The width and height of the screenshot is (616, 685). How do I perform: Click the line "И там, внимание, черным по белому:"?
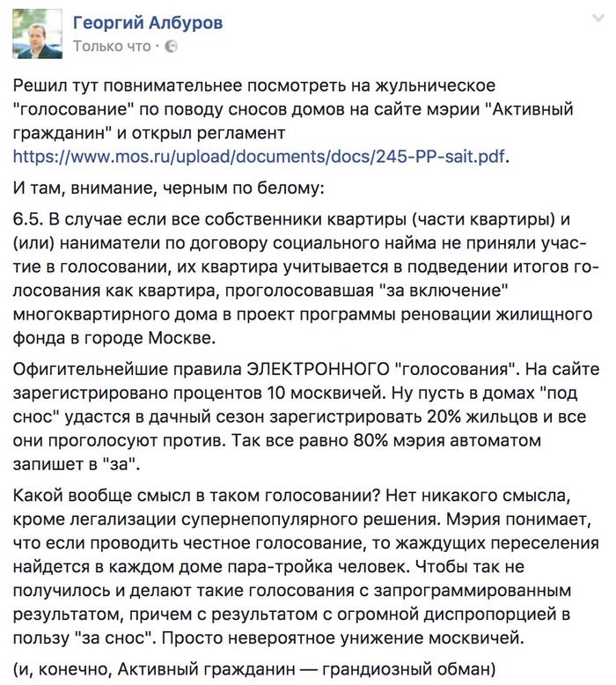coord(168,188)
